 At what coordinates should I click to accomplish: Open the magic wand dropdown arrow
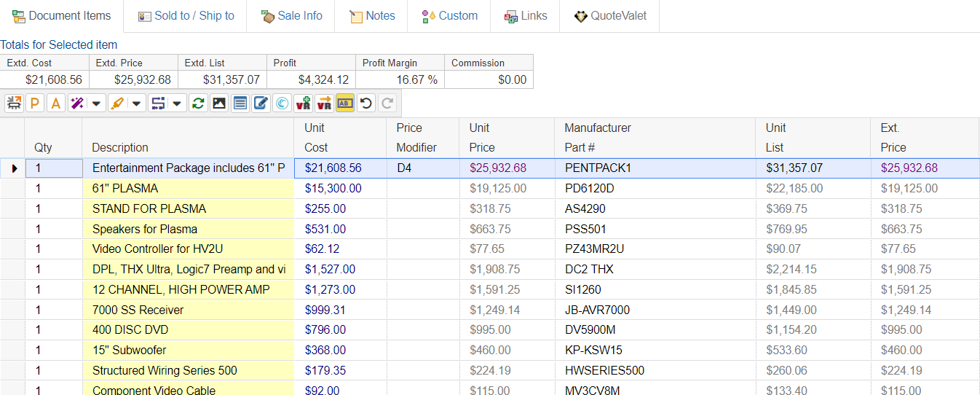click(x=96, y=103)
